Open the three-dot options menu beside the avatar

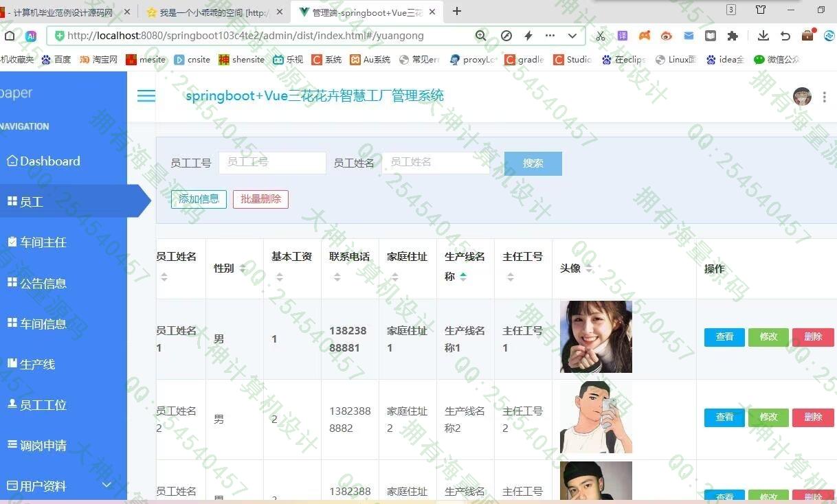pyautogui.click(x=825, y=97)
